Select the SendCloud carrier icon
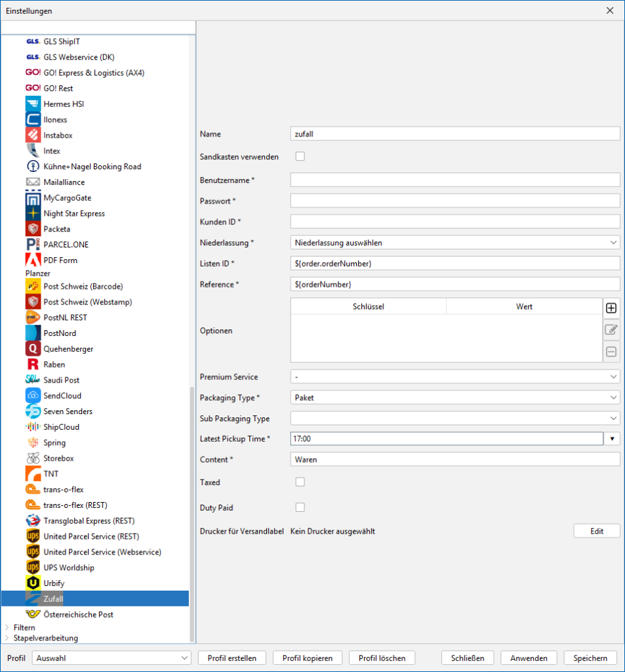The height and width of the screenshot is (672, 625). [33, 396]
